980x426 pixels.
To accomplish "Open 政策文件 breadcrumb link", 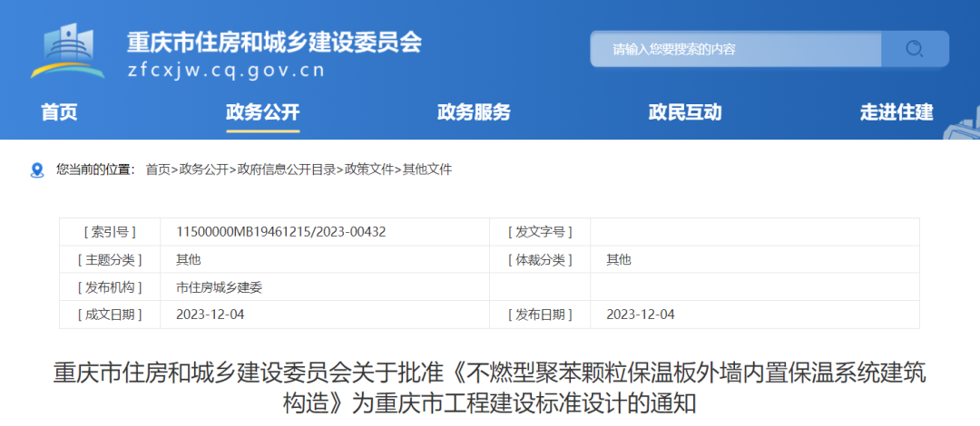I will (x=369, y=169).
